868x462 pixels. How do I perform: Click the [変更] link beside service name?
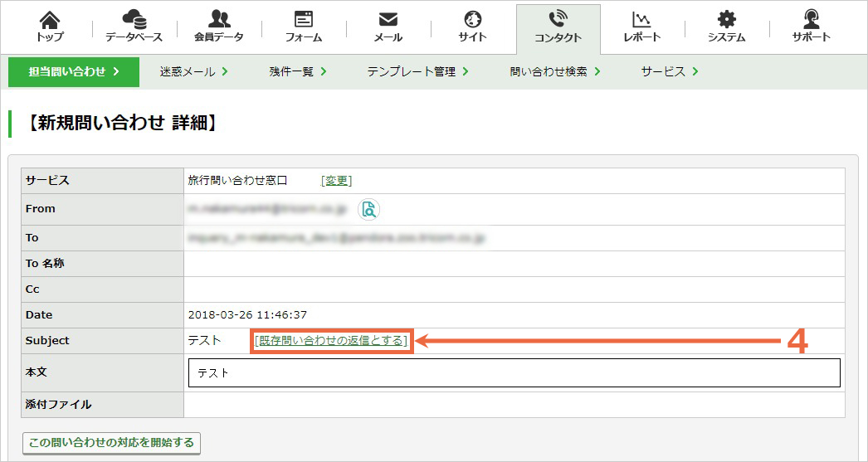(x=336, y=180)
